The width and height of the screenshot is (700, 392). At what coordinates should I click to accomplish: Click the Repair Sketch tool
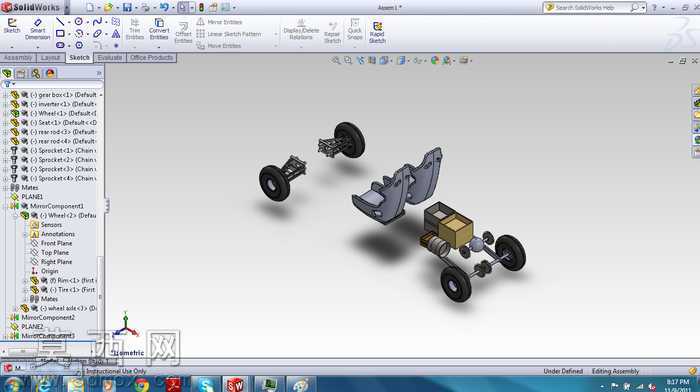point(332,33)
